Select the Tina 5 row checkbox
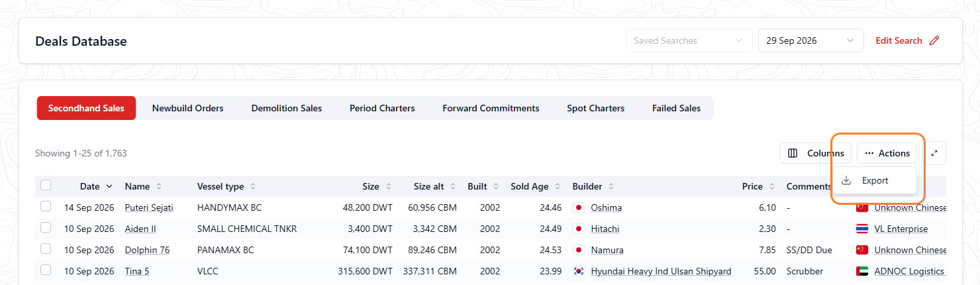980x285 pixels. 46,270
